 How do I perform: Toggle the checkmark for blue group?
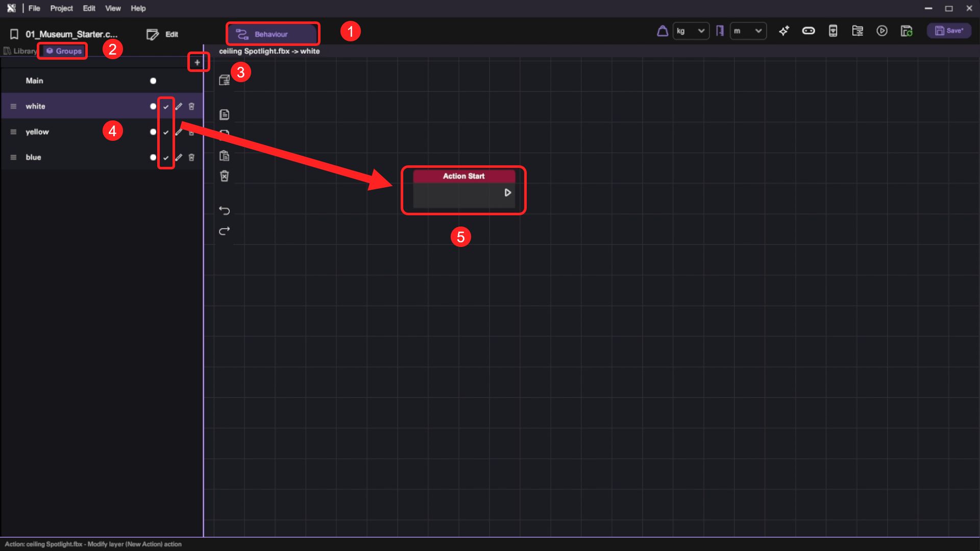[166, 158]
